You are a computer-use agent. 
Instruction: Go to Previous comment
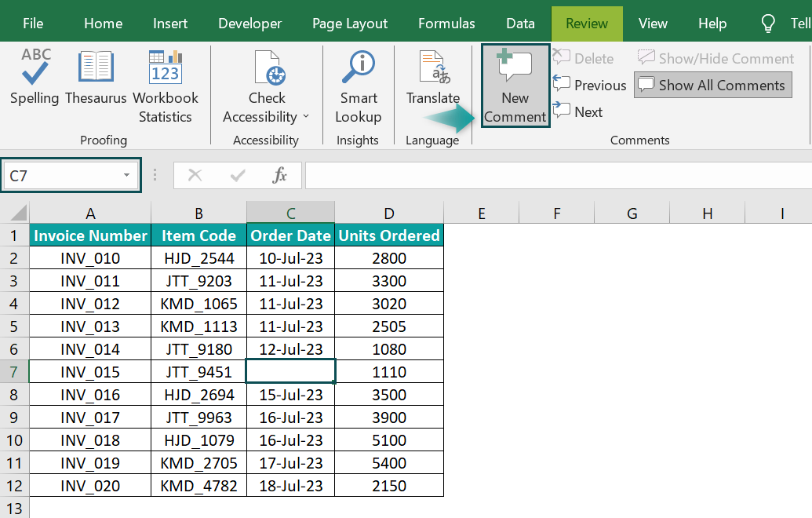click(589, 85)
